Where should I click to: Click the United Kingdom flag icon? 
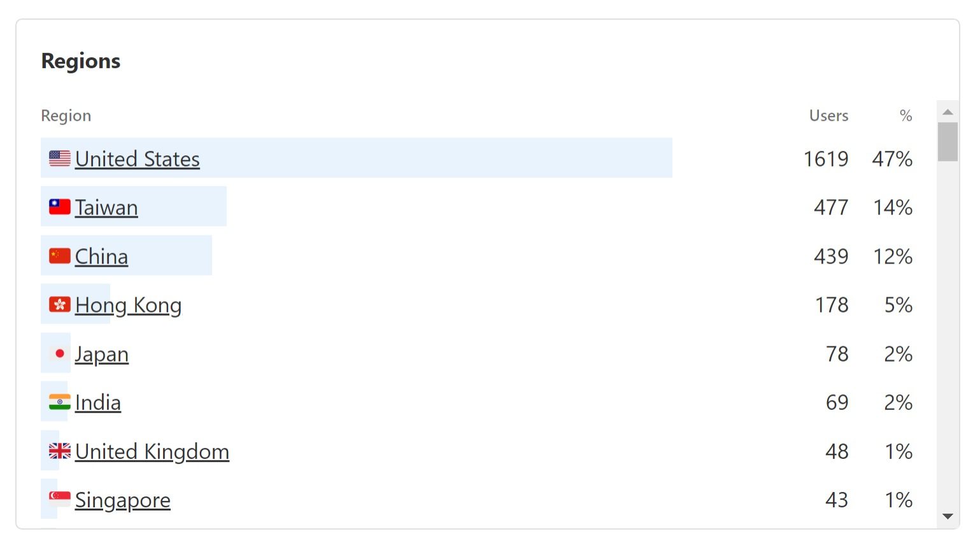point(60,451)
